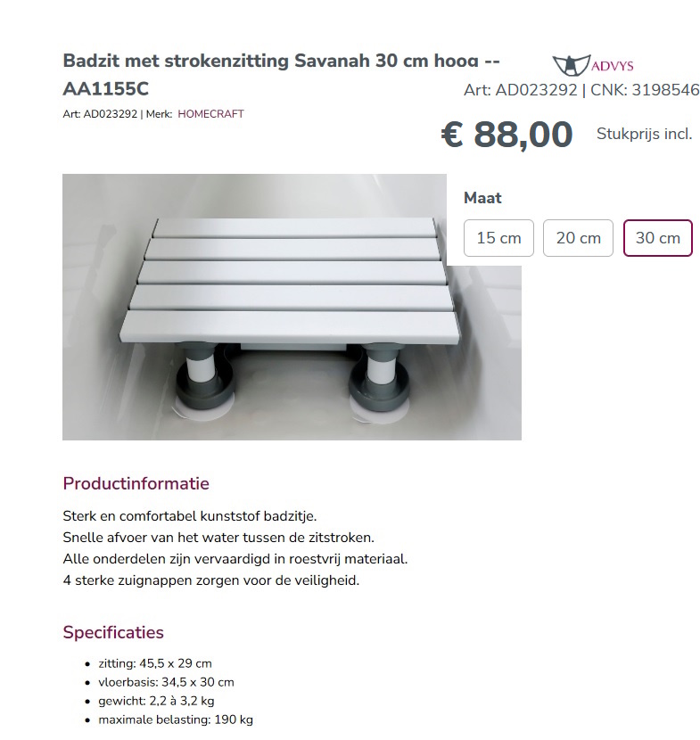Click the Merk label next to HOMECRAFT

click(157, 114)
